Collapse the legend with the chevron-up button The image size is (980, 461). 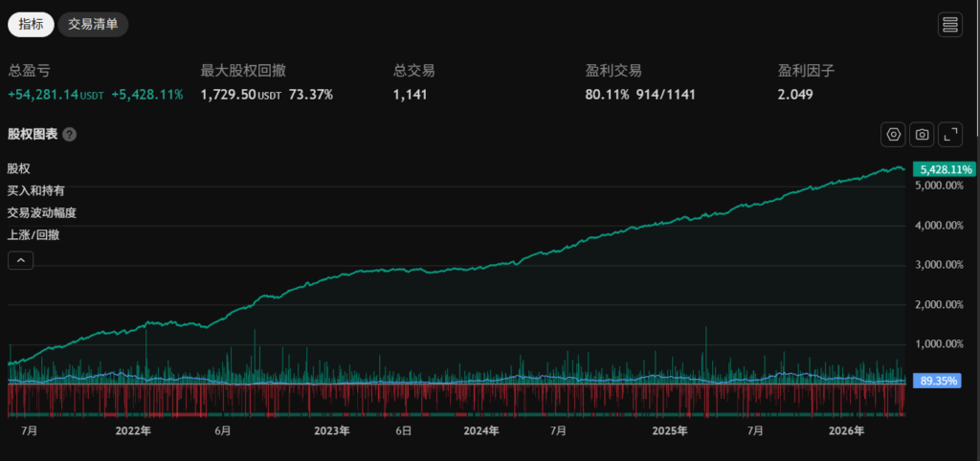(x=20, y=260)
